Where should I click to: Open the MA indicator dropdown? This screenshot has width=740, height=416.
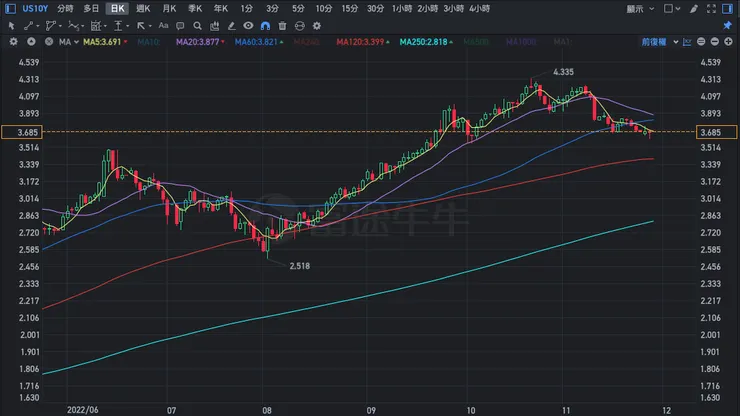tap(69, 42)
